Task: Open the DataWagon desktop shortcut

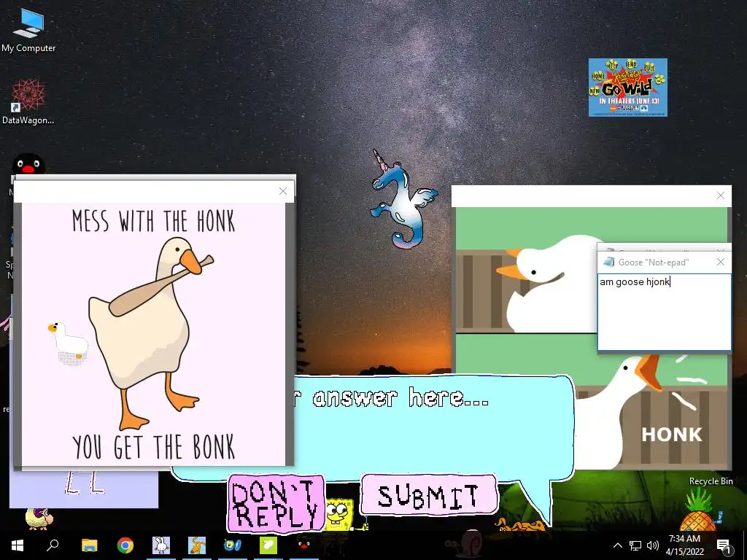Action: click(x=28, y=102)
